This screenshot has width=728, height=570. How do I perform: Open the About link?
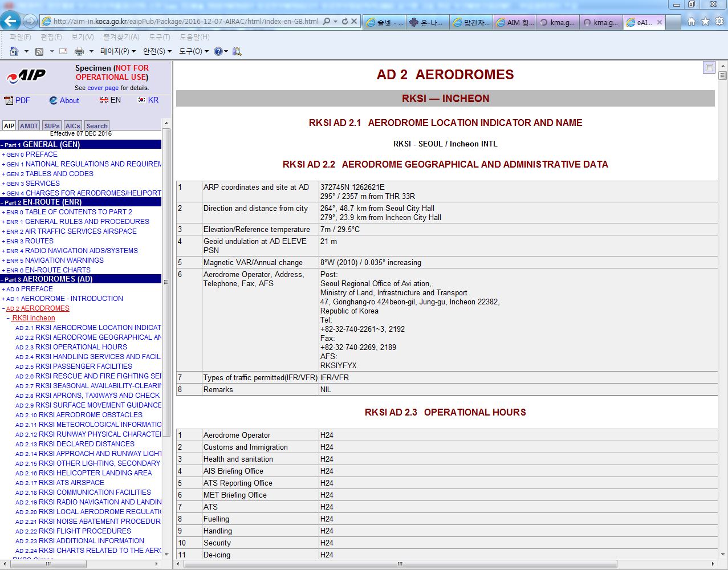(x=64, y=100)
